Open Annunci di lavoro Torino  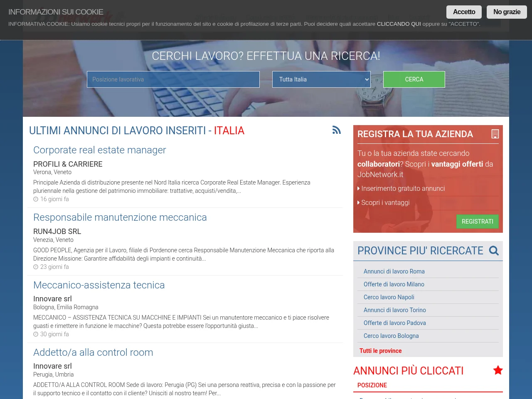[x=395, y=310]
